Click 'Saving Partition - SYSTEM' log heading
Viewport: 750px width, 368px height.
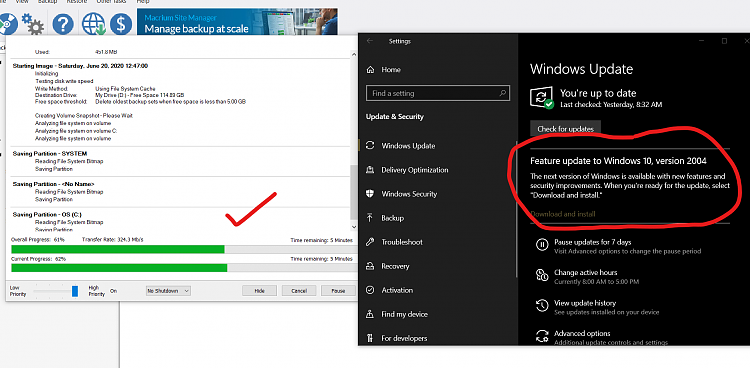click(50, 154)
